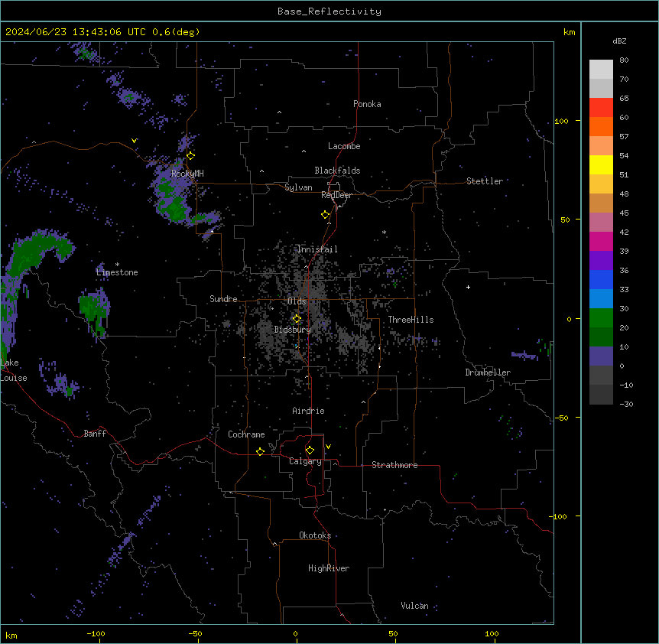Click the Strathmore label
659x644 pixels.
(394, 465)
